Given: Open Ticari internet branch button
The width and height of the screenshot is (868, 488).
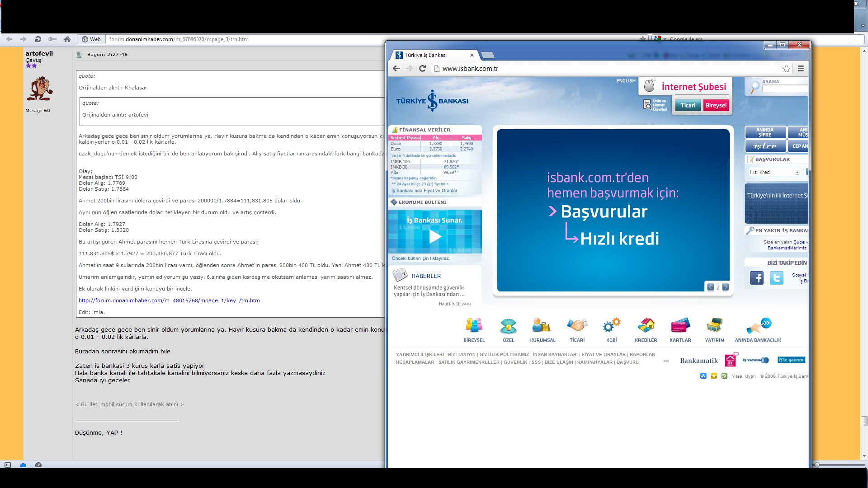Looking at the screenshot, I should 688,105.
